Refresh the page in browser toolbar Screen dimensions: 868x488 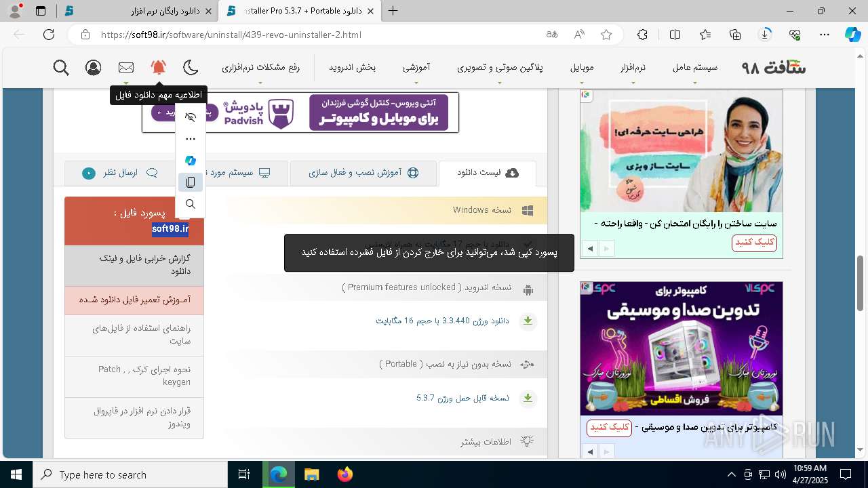(49, 35)
